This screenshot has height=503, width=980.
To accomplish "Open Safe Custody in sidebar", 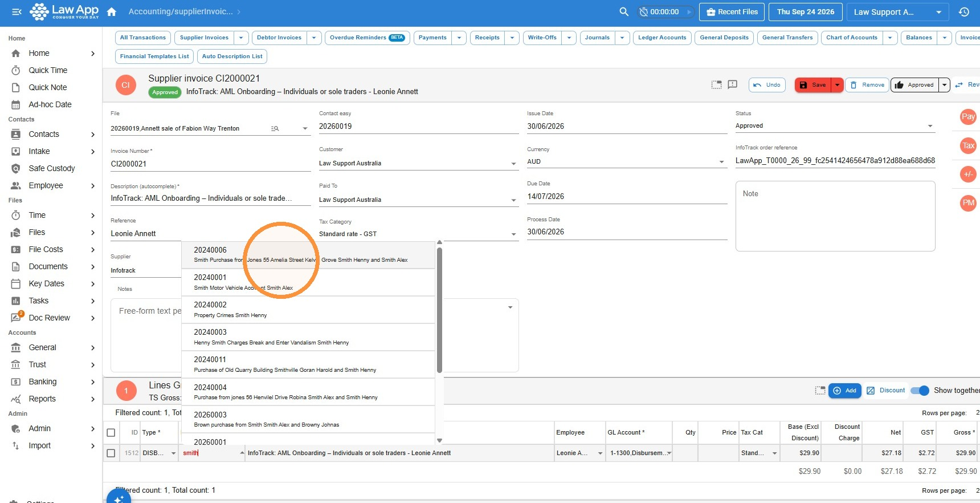I will pyautogui.click(x=52, y=168).
